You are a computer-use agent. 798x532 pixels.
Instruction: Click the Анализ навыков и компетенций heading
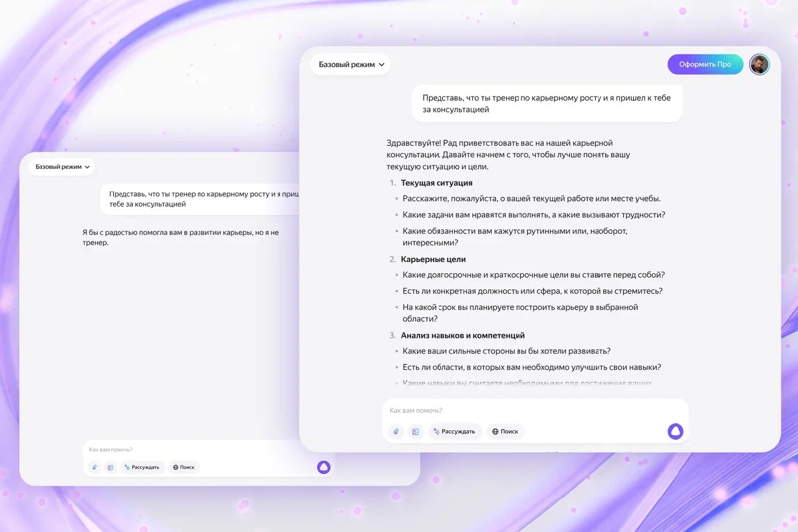(x=463, y=336)
